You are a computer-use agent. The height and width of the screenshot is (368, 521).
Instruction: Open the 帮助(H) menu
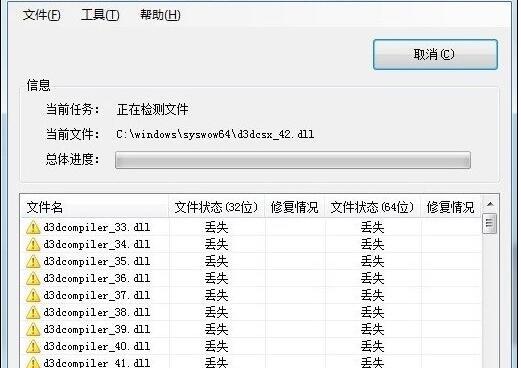tap(160, 15)
